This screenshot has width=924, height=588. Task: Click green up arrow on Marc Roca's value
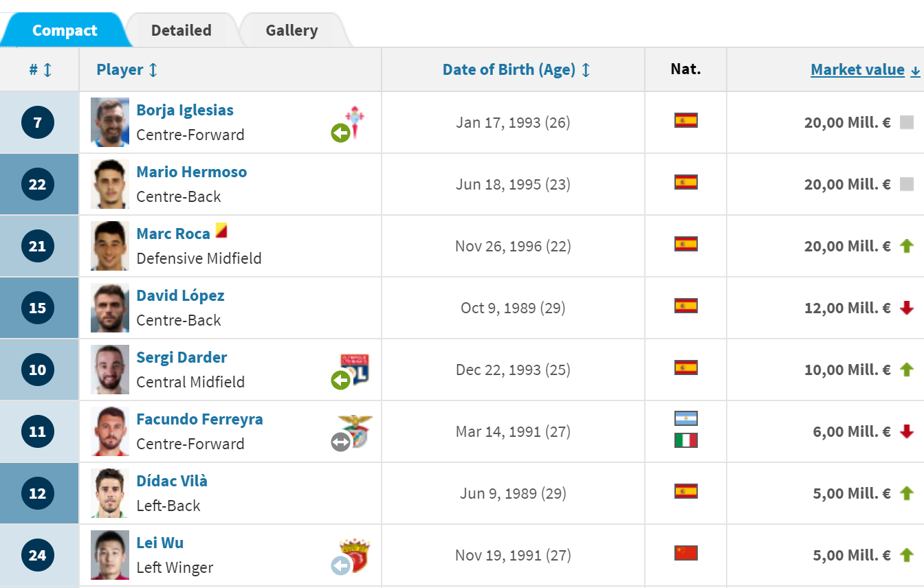907,246
